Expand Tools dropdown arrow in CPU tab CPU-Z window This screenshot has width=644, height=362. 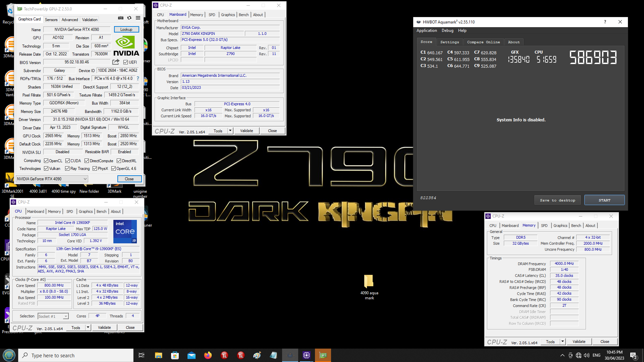click(x=88, y=327)
